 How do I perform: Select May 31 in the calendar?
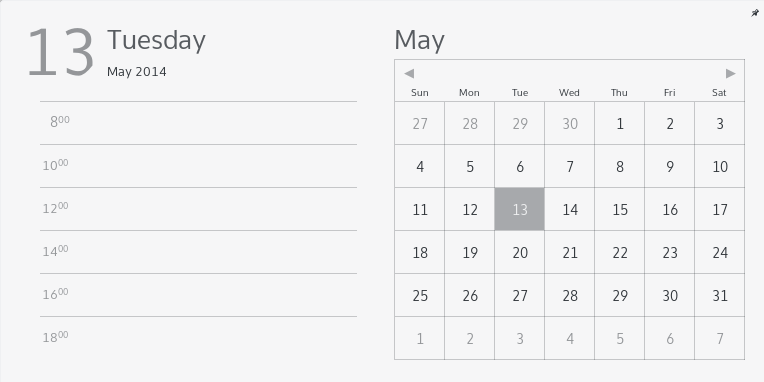pos(720,295)
